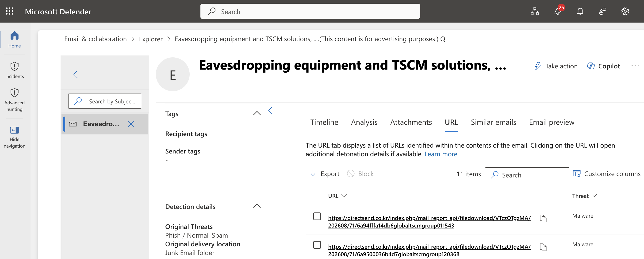Switch to the Analysis tab
The width and height of the screenshot is (644, 259).
(x=364, y=122)
